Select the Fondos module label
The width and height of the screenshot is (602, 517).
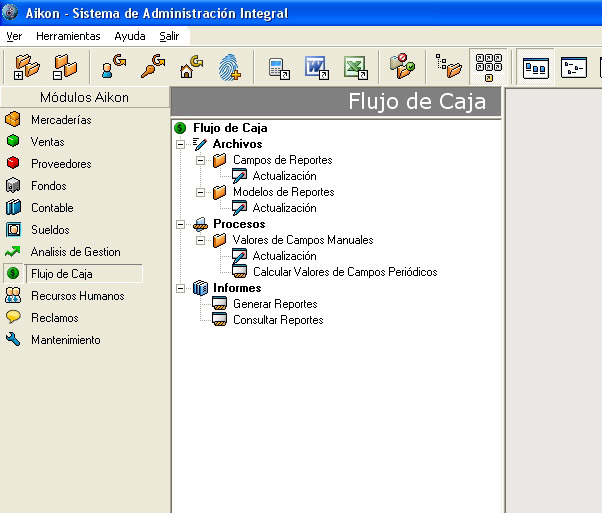click(49, 186)
